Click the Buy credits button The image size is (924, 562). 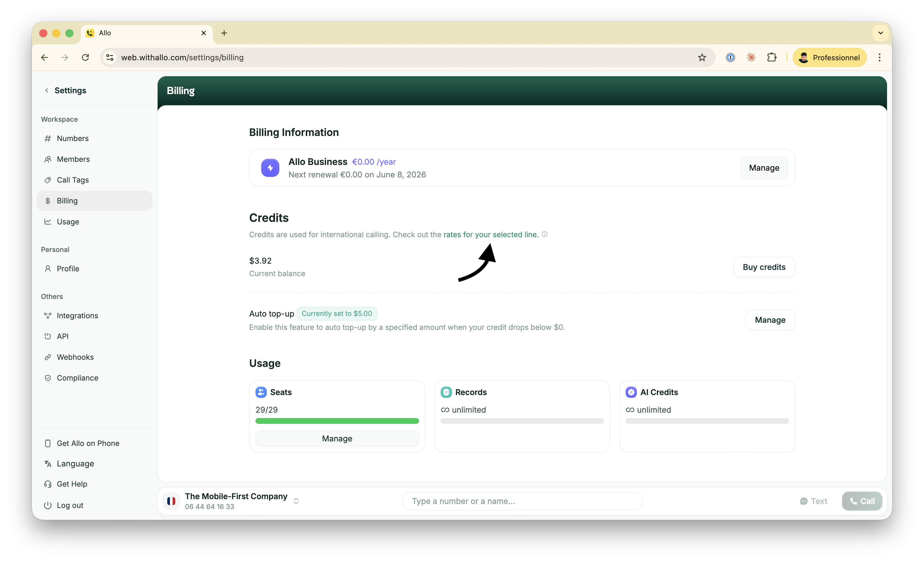tap(764, 267)
